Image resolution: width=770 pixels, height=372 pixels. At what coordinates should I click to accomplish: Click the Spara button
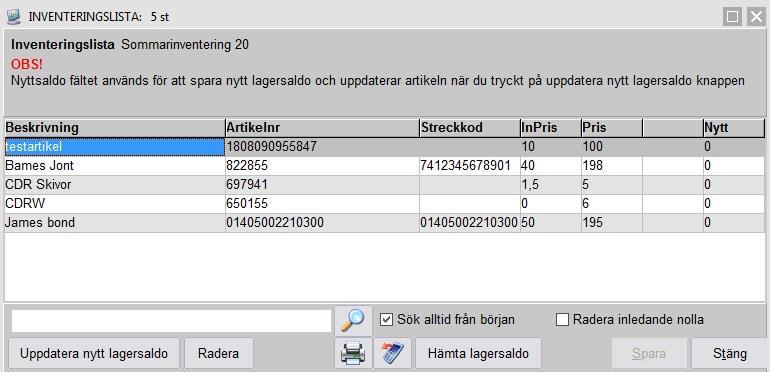[x=649, y=353]
